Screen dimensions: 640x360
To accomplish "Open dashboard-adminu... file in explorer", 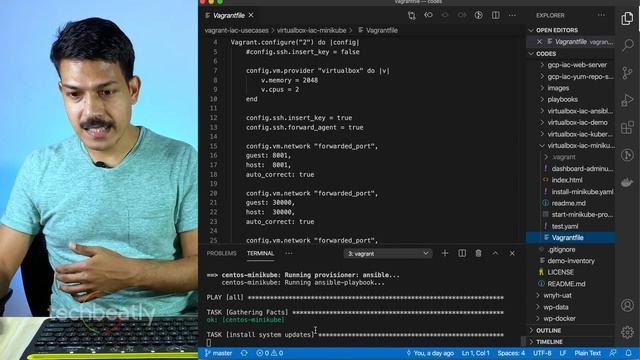I will click(582, 169).
